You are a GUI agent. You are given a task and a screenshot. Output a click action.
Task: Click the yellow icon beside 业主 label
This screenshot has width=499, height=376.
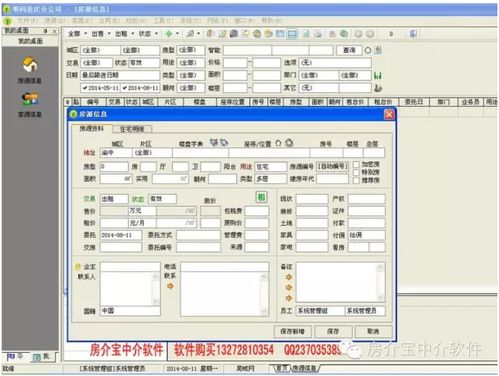click(78, 267)
